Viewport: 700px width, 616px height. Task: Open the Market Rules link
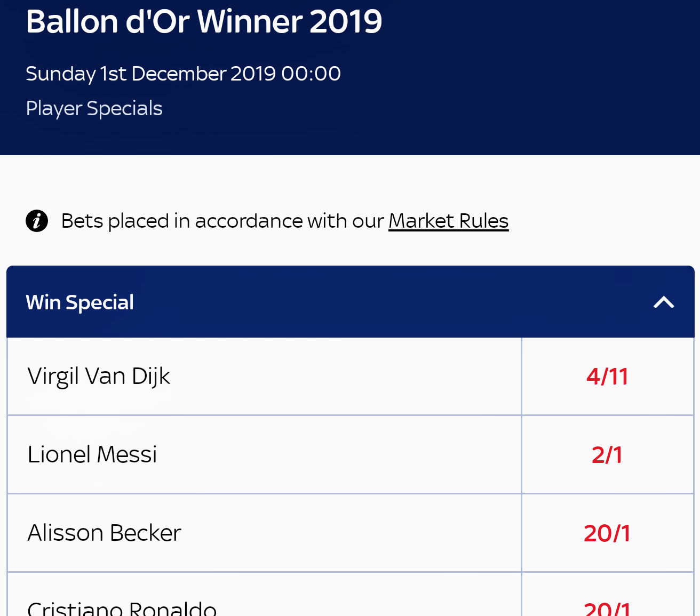[x=448, y=221]
